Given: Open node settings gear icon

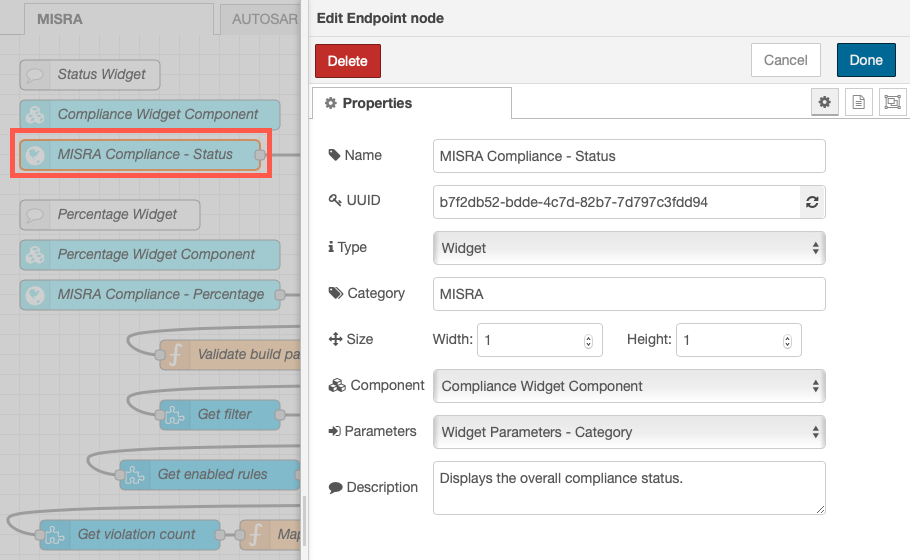Looking at the screenshot, I should click(x=824, y=103).
